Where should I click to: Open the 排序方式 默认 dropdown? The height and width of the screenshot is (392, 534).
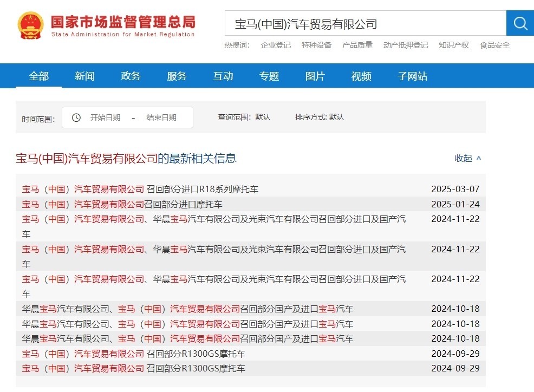(x=320, y=117)
